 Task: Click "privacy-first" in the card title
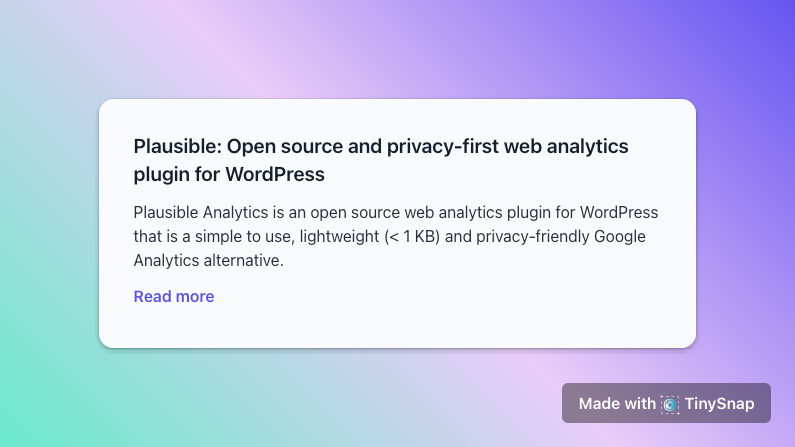point(443,146)
